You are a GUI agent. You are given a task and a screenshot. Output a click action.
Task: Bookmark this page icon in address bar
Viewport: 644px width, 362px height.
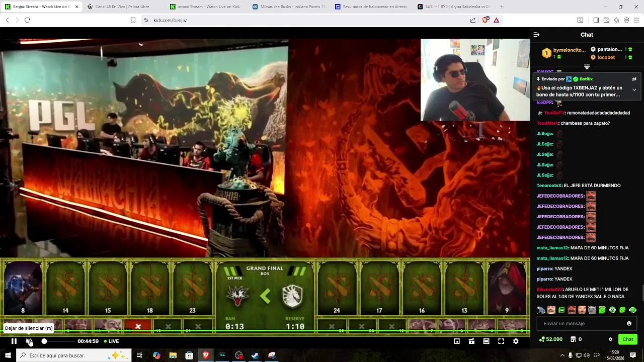tap(133, 20)
